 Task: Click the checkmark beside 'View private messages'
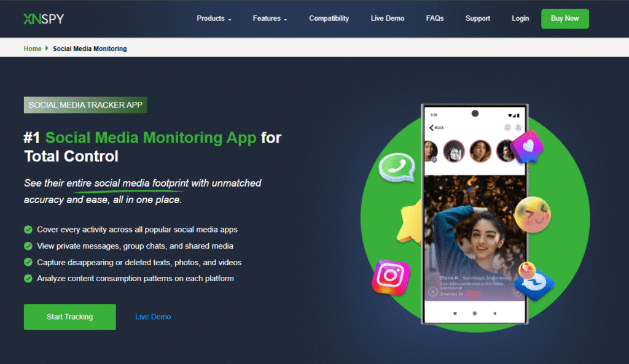pos(28,246)
